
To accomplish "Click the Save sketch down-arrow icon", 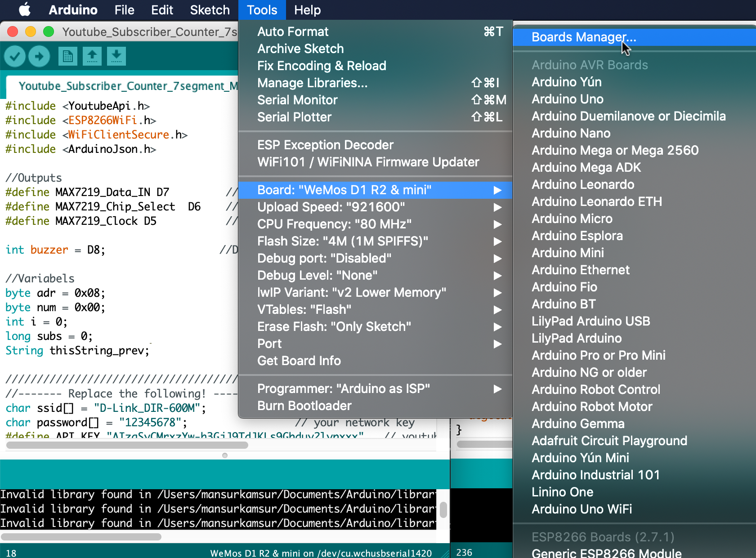I will click(x=116, y=56).
